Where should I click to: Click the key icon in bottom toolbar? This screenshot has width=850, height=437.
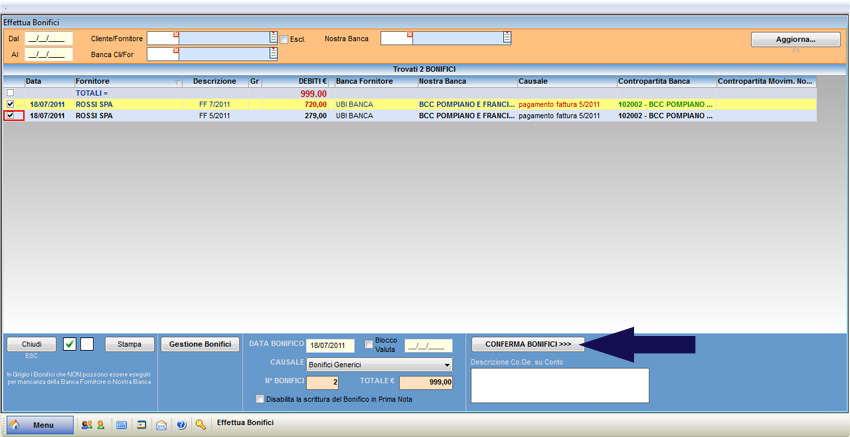tap(201, 425)
